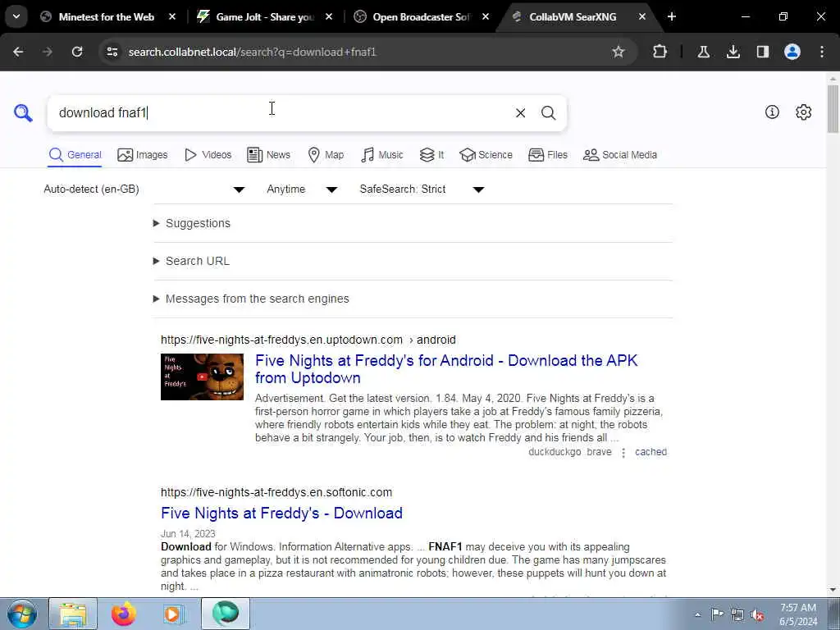
Task: Open cached version of Uptodown result
Action: tap(651, 452)
